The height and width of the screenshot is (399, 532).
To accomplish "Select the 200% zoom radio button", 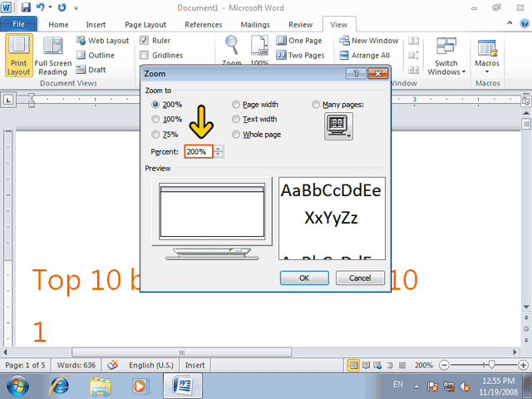I will click(x=155, y=105).
